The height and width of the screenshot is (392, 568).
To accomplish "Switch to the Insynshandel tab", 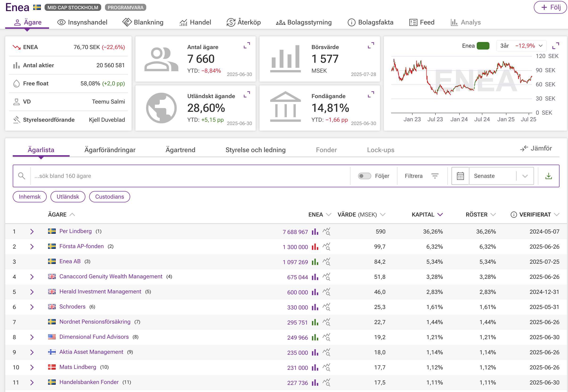I will [x=82, y=22].
